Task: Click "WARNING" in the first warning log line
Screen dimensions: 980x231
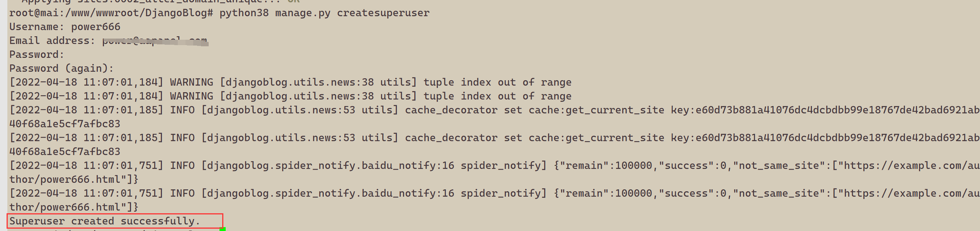Action: click(191, 83)
